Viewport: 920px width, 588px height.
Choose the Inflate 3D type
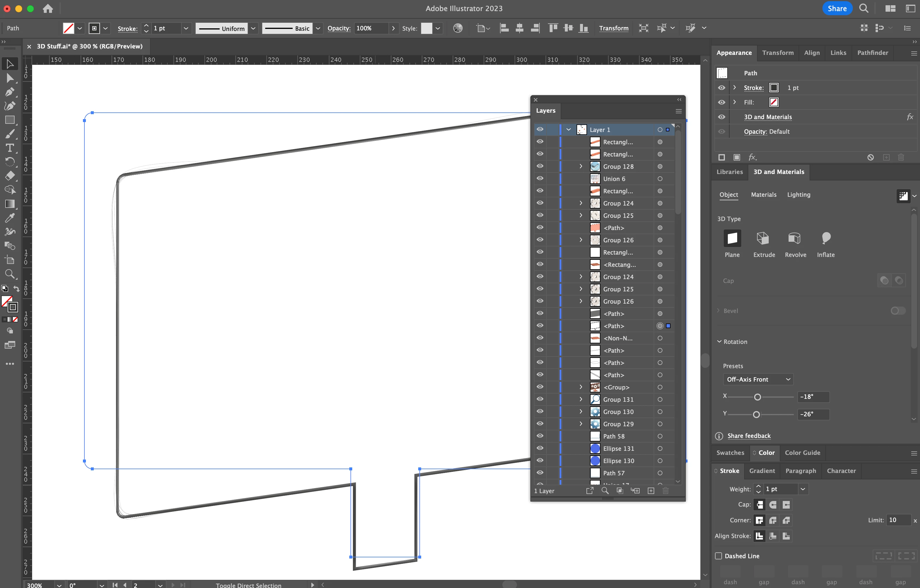(x=825, y=239)
